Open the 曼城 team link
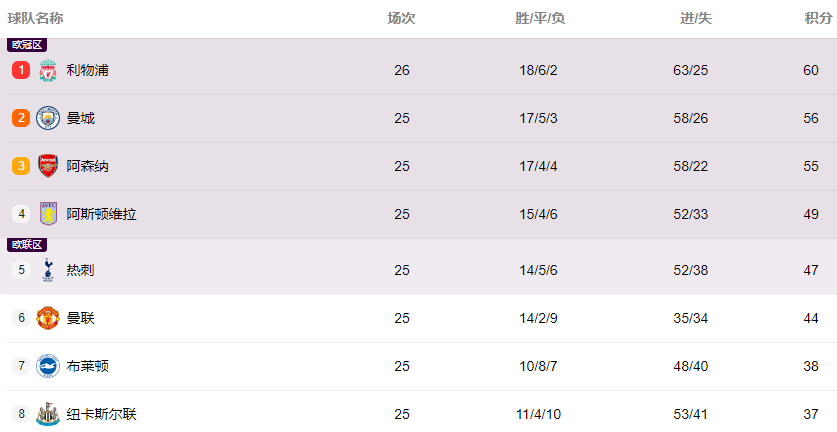The image size is (837, 432). 81,118
